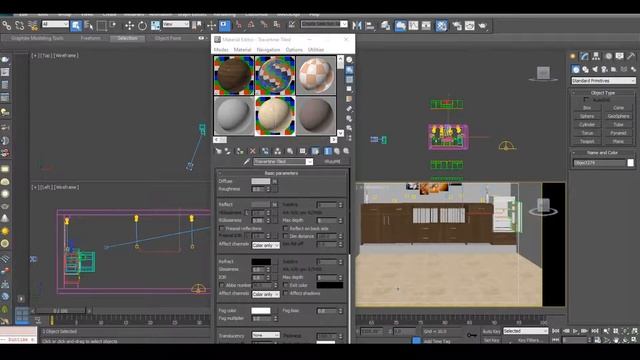Click the black Refract color swatch

(x=261, y=262)
